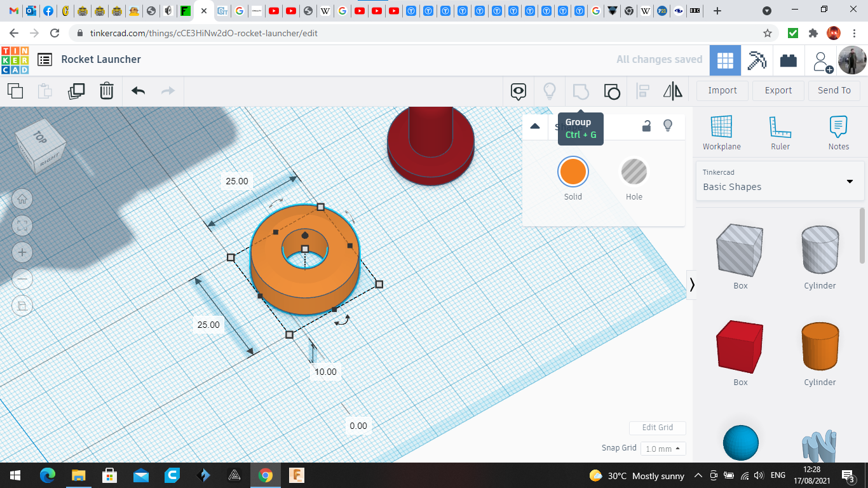
Task: Click the Import button
Action: pyautogui.click(x=722, y=90)
